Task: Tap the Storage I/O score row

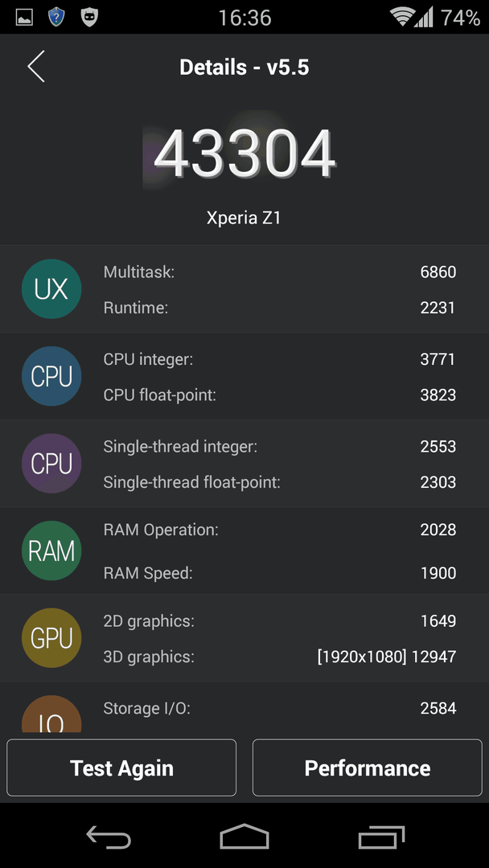Action: (x=280, y=708)
